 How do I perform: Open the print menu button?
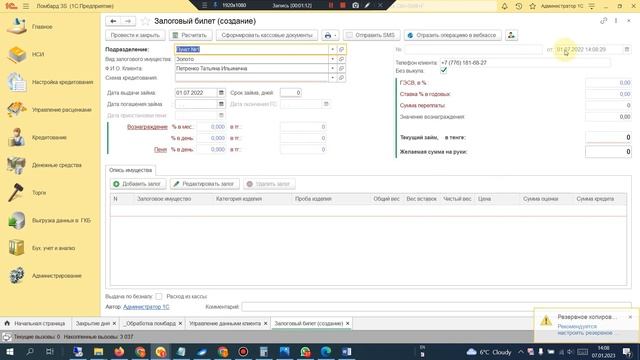(330, 36)
